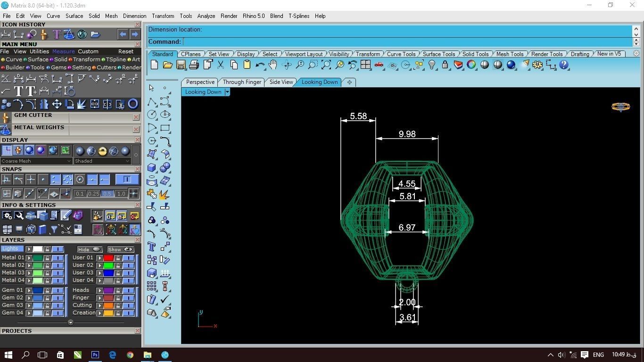The image size is (644, 362).
Task: Click the padlock Lock icon in toolbar
Action: [445, 65]
